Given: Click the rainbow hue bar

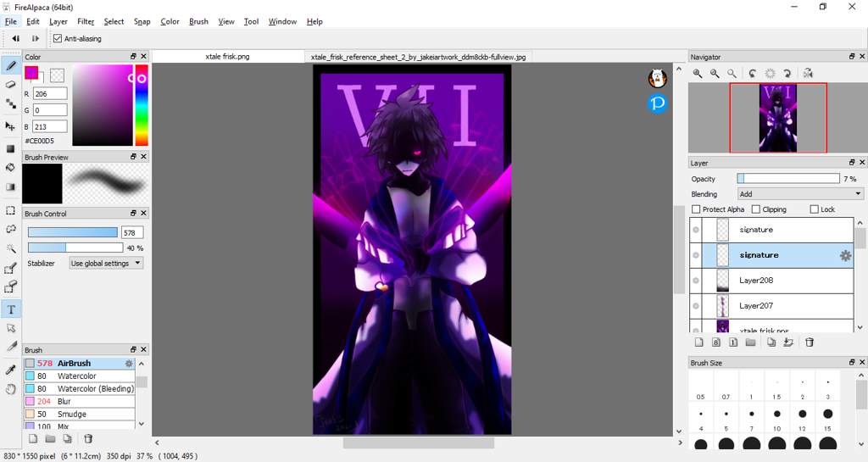Looking at the screenshot, I should 142,105.
